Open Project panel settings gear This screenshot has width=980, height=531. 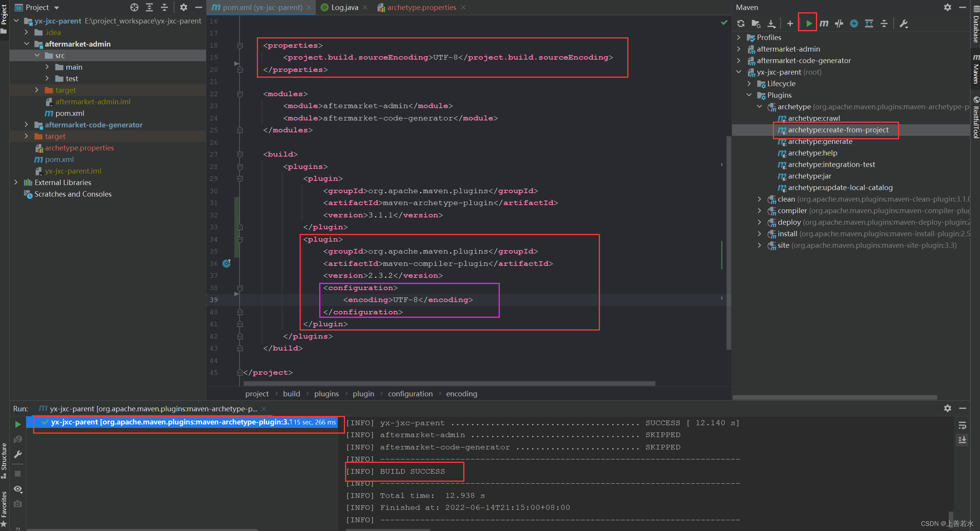[x=184, y=7]
